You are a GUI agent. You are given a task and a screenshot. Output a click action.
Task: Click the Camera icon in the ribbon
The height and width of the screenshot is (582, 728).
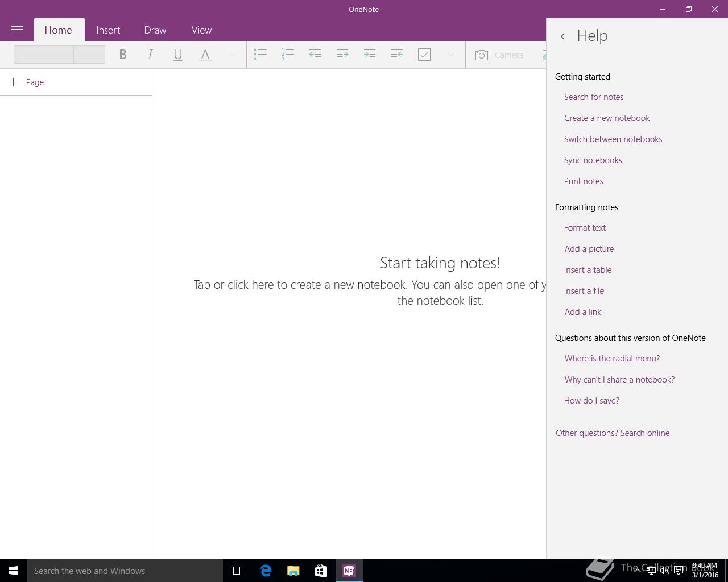click(x=482, y=55)
